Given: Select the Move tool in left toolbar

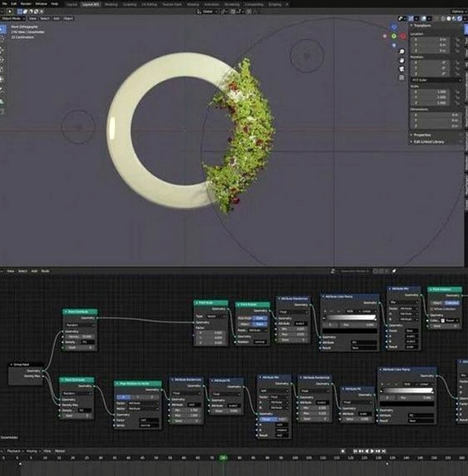Looking at the screenshot, I should point(2,49).
